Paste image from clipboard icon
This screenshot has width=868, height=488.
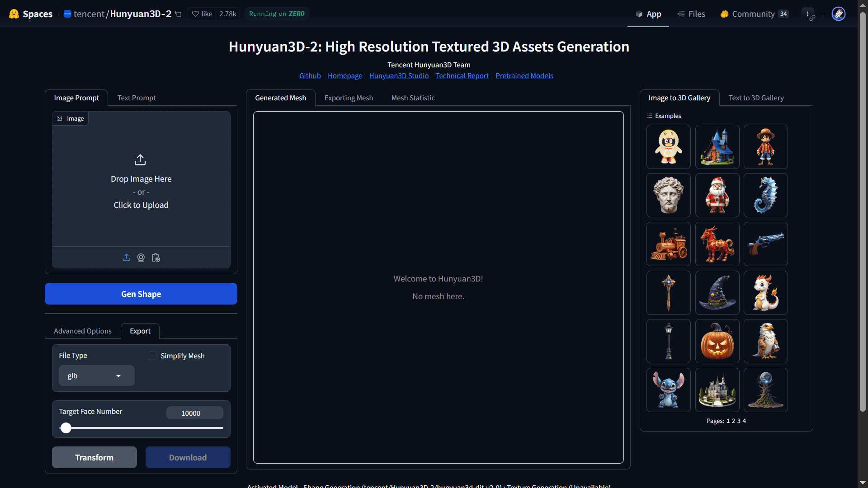[156, 258]
